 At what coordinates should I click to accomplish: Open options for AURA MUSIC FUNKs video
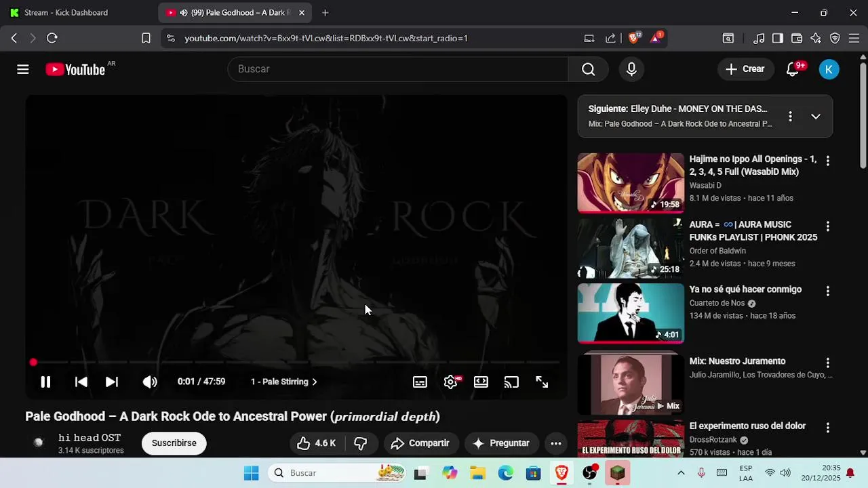[x=827, y=226]
